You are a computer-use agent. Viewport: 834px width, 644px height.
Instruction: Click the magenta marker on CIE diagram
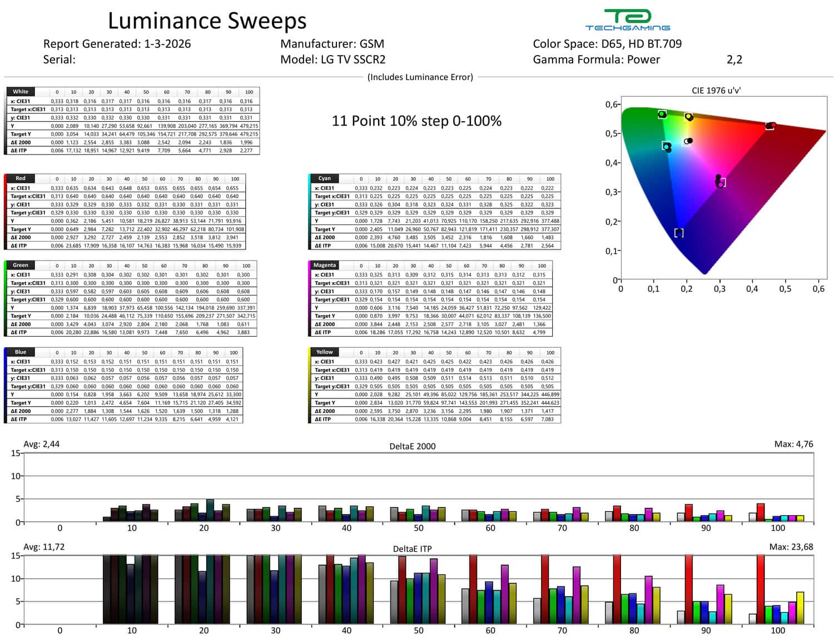[721, 182]
